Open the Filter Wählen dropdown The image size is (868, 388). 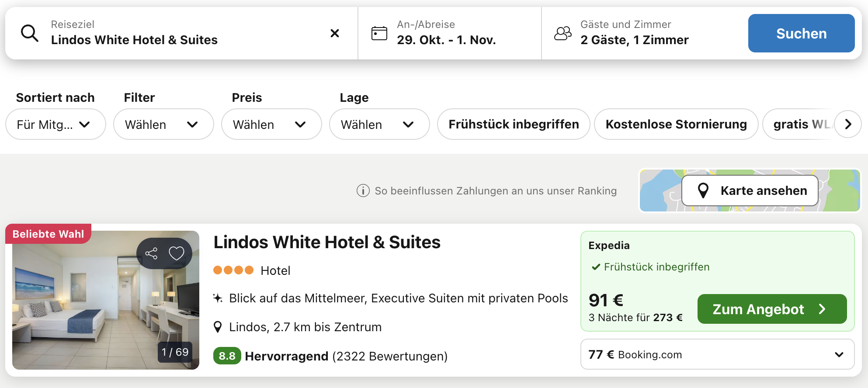click(x=163, y=125)
